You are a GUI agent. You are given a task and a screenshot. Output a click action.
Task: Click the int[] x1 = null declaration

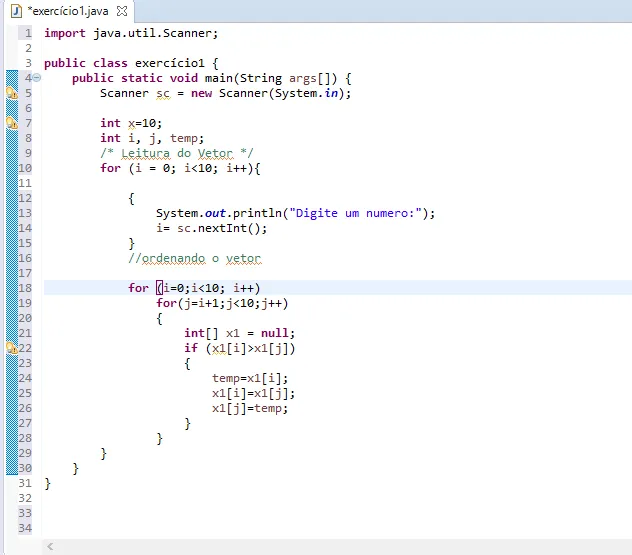239,333
